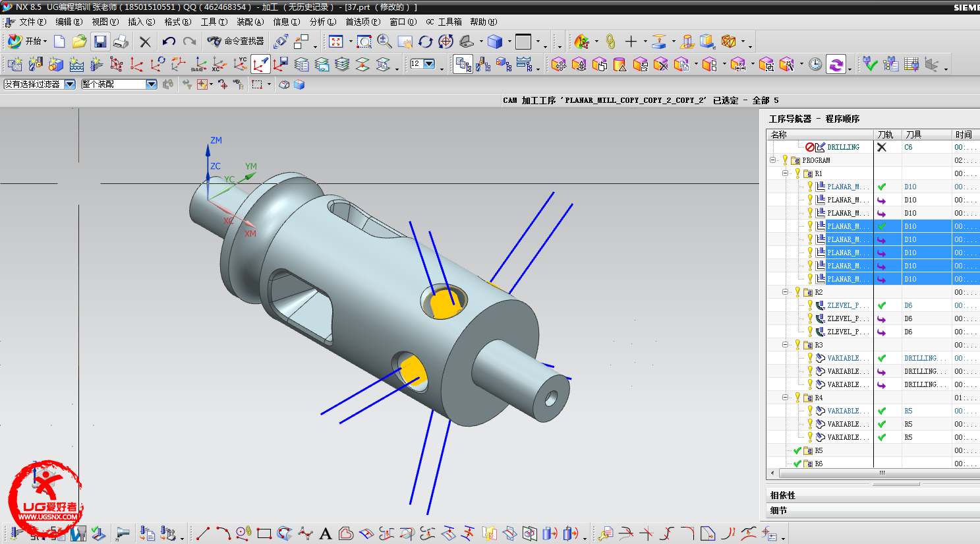The width and height of the screenshot is (980, 544).
Task: Collapse the R1 program group
Action: click(x=785, y=173)
